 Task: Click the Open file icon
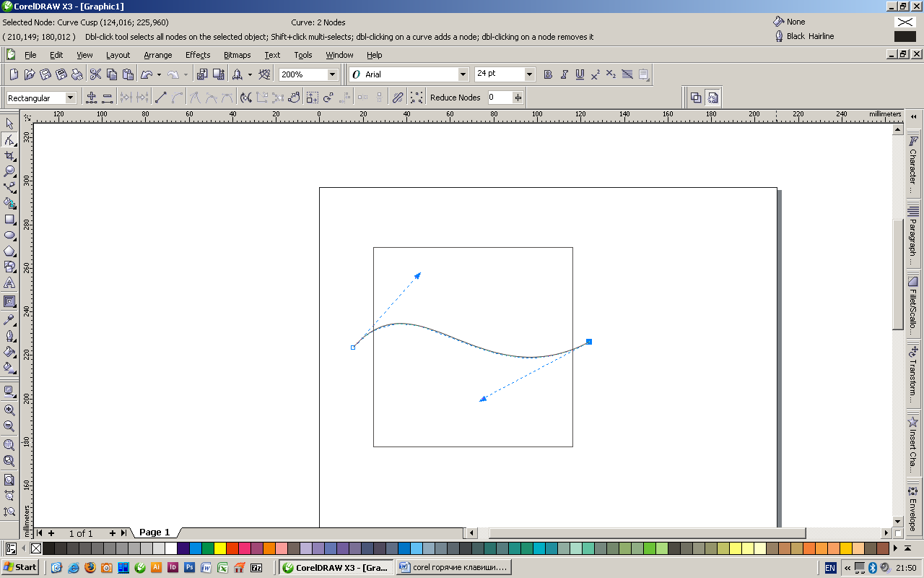tap(30, 74)
